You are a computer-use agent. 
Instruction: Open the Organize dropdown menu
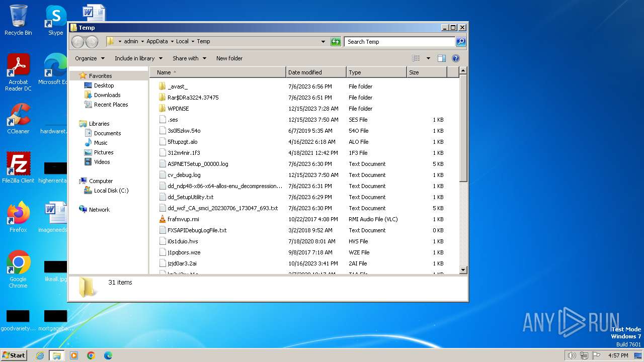[90, 58]
